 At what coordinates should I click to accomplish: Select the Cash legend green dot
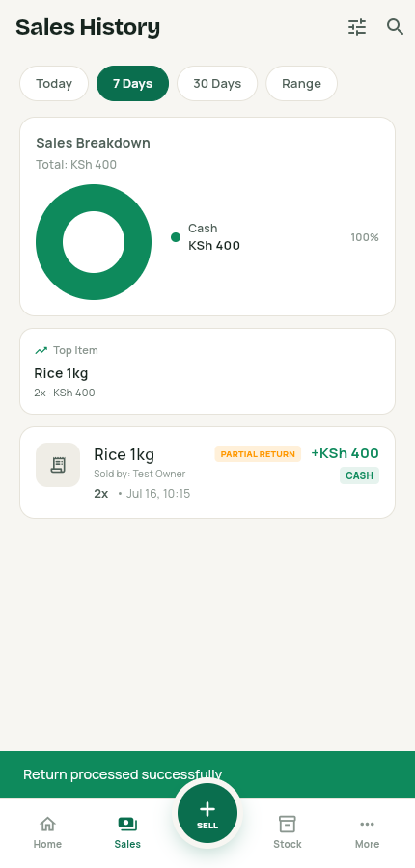point(176,237)
